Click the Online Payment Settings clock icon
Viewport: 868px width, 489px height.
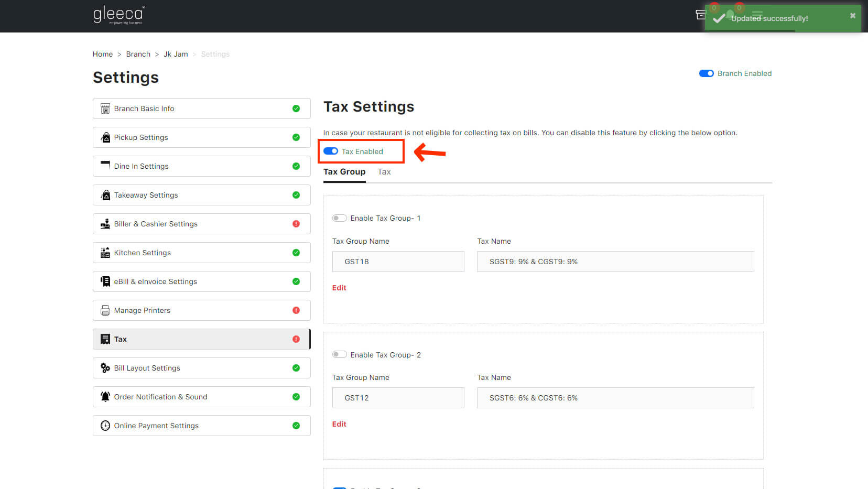tap(105, 426)
